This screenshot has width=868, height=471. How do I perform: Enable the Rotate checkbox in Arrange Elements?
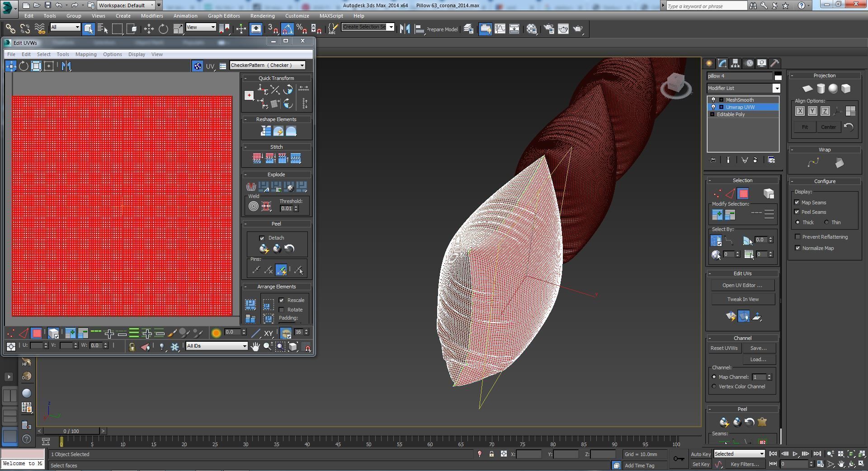tap(282, 310)
